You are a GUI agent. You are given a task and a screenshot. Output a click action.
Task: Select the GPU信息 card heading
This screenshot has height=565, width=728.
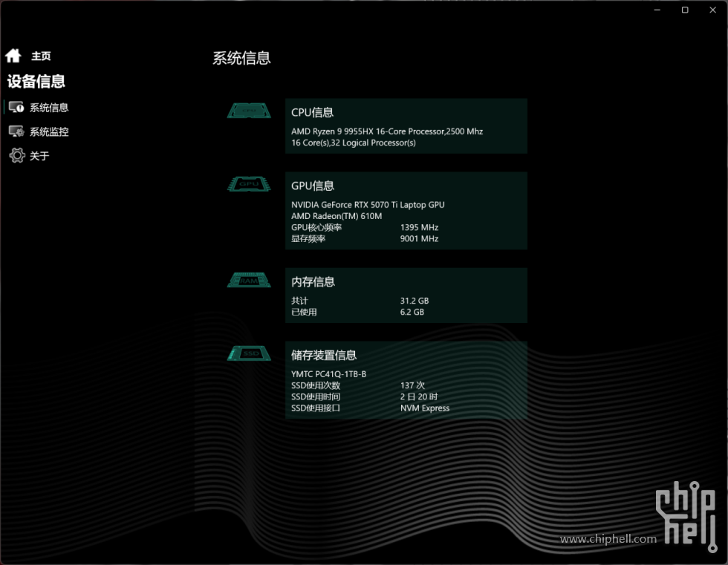(313, 186)
